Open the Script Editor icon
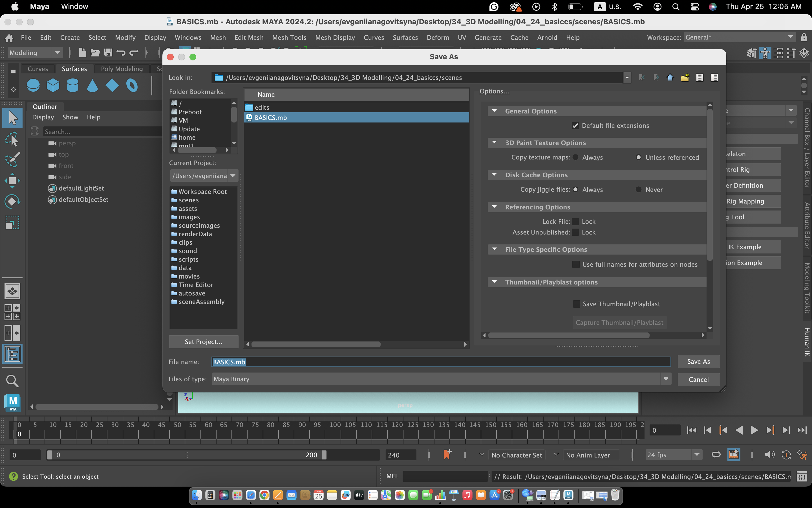 point(801,476)
